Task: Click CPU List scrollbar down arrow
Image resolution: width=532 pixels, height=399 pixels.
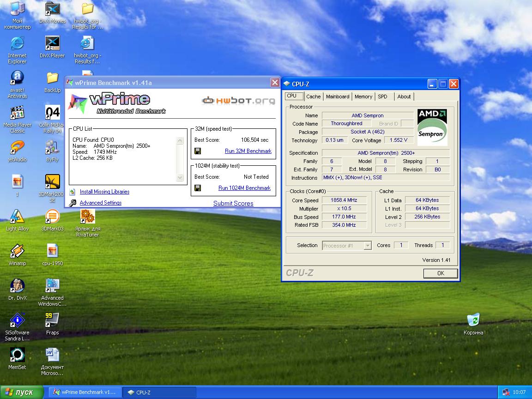Action: coord(180,177)
